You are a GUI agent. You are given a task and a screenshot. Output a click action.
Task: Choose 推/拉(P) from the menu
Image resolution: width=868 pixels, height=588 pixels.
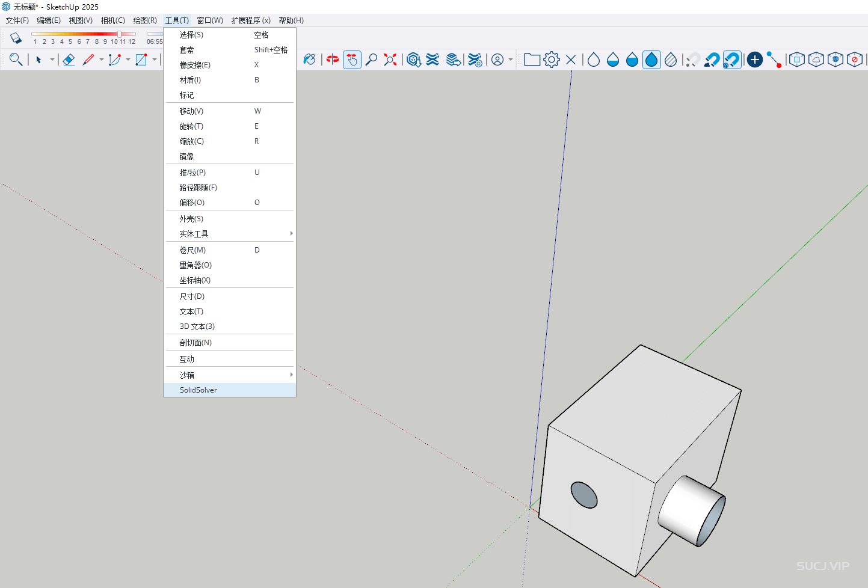[230, 173]
